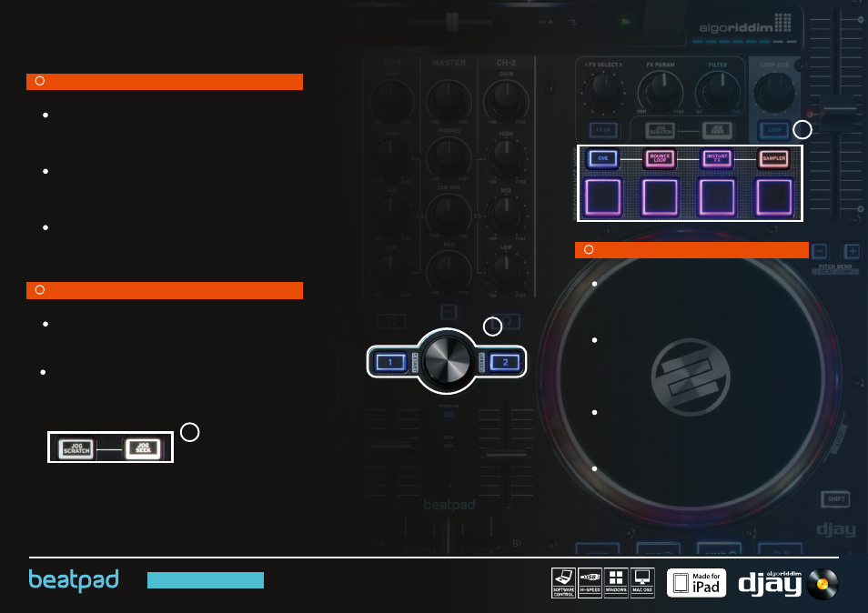Click the CH-2 channel volume fader
This screenshot has width=868, height=613.
[506, 454]
